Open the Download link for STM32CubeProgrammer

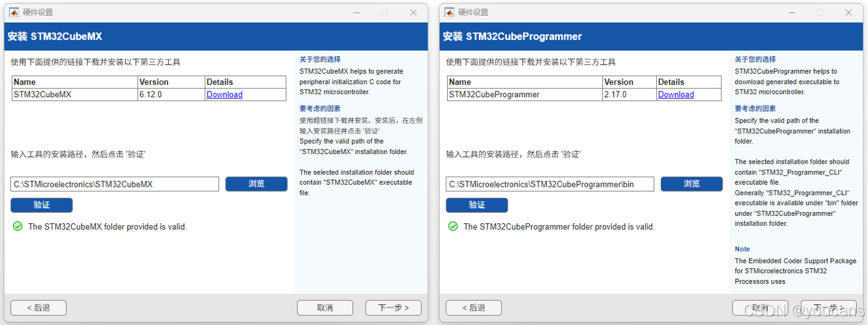(x=676, y=95)
